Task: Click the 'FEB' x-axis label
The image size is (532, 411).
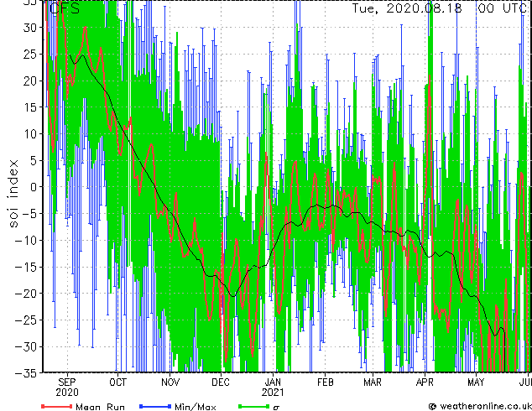Action: tap(326, 382)
